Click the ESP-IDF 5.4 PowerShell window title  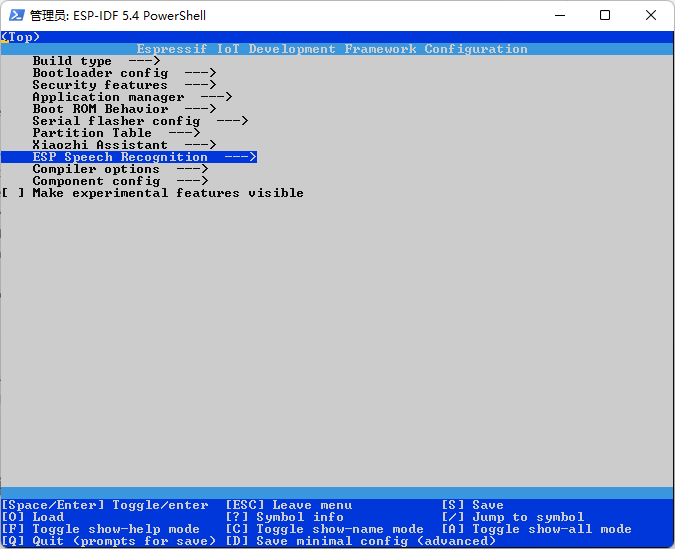(x=118, y=16)
